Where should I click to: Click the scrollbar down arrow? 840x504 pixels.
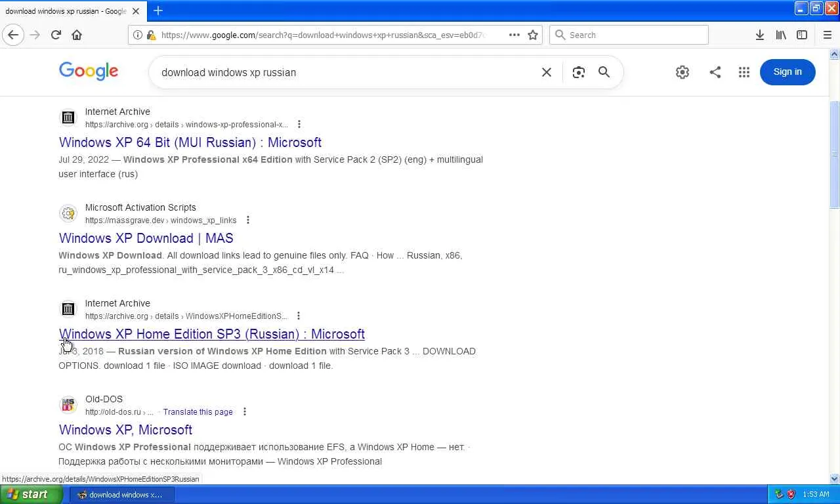(x=835, y=479)
